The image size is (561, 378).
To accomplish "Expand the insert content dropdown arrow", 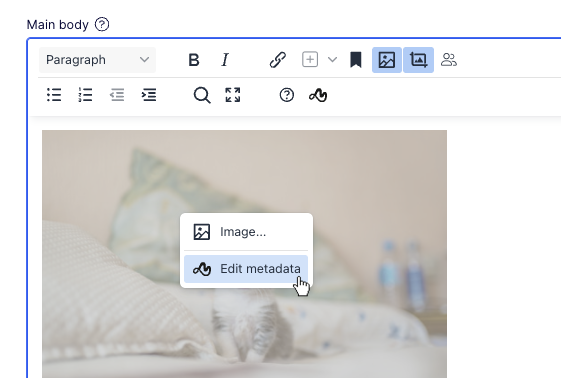I will 332,60.
